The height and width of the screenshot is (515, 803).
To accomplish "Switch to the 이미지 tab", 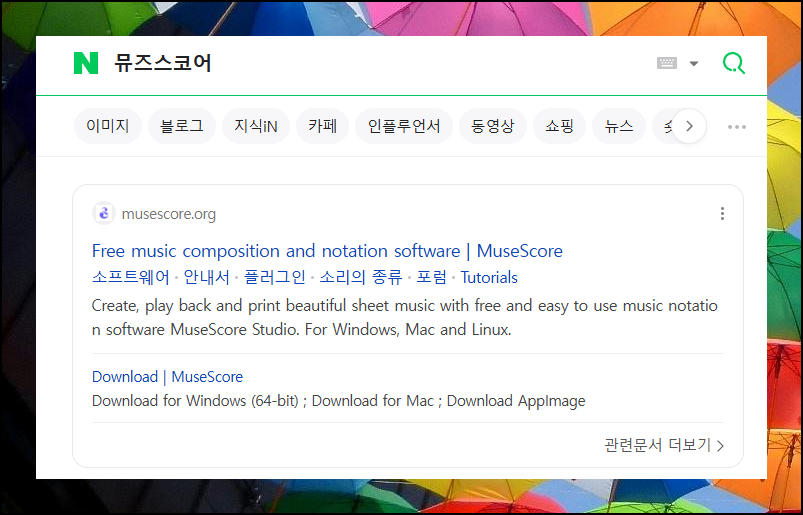I will click(x=108, y=126).
